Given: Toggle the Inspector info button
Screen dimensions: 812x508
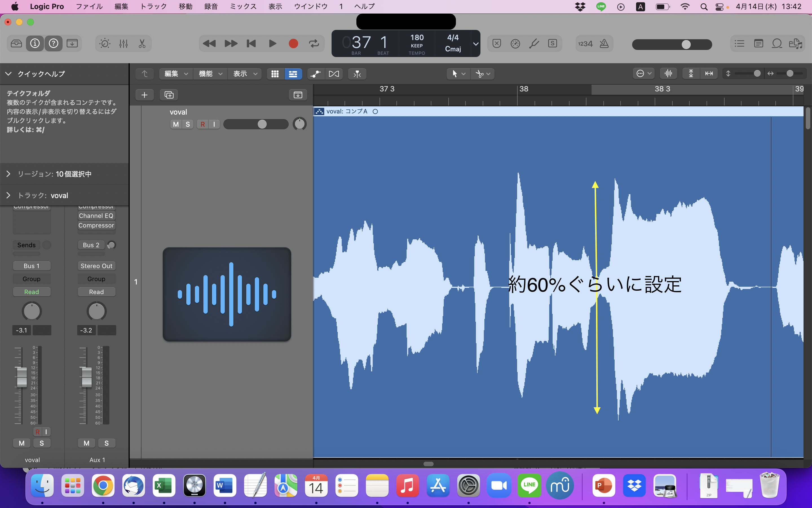Looking at the screenshot, I should (35, 44).
